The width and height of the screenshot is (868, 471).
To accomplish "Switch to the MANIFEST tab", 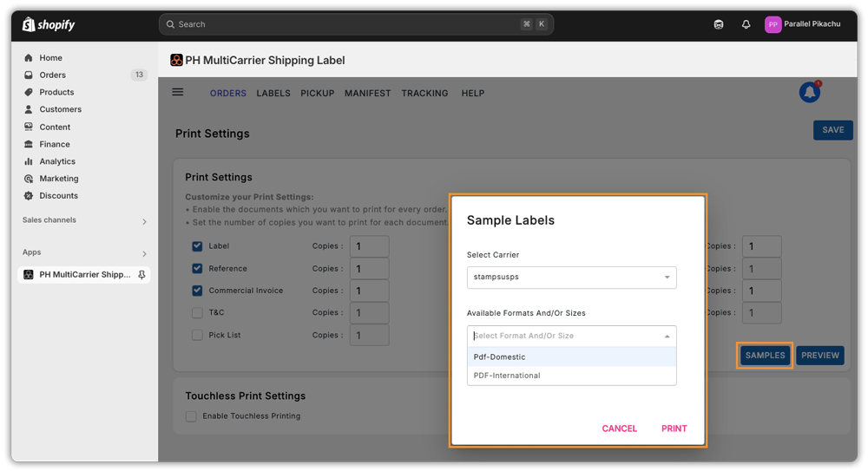I will tap(367, 94).
